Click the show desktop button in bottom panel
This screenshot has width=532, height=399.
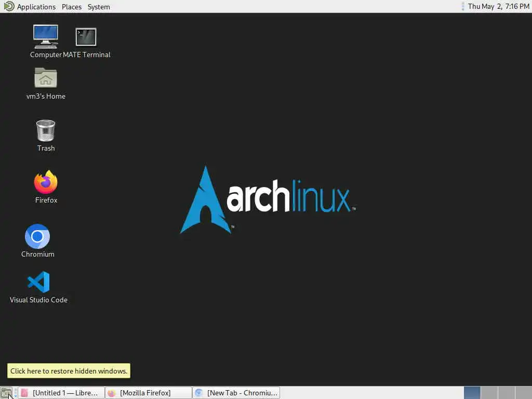(6, 393)
